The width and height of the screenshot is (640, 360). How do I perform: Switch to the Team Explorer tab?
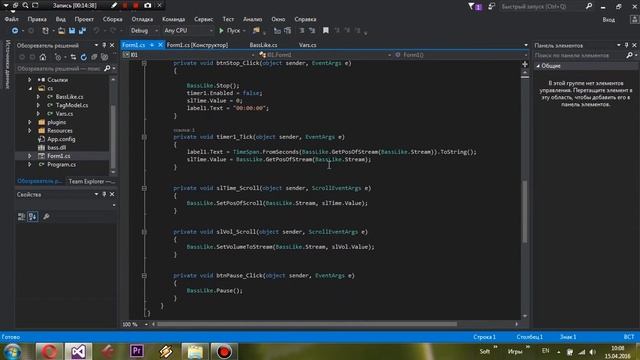click(x=91, y=181)
